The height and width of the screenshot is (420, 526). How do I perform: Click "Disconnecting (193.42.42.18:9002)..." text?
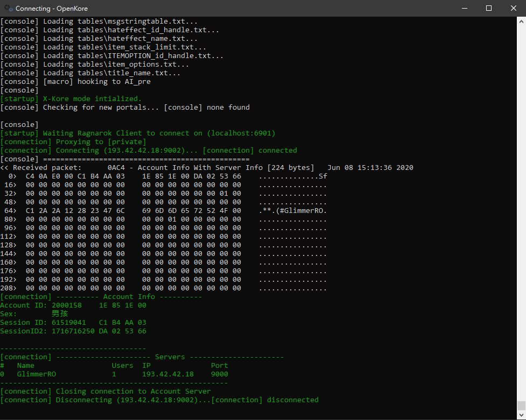(133, 400)
